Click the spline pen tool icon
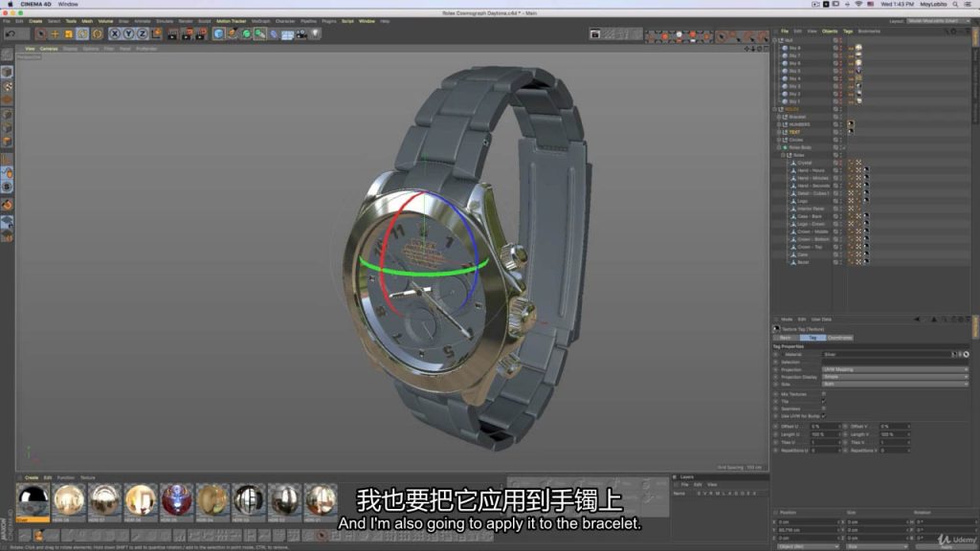 click(x=233, y=34)
